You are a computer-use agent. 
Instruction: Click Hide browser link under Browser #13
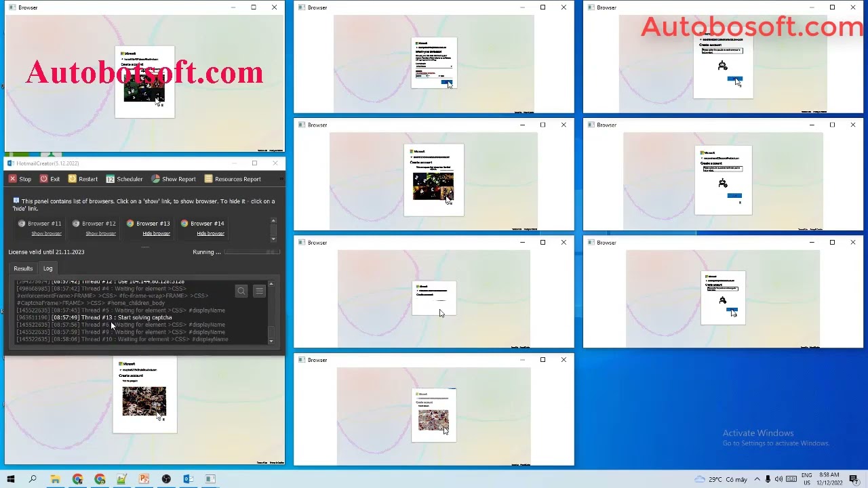pyautogui.click(x=156, y=234)
